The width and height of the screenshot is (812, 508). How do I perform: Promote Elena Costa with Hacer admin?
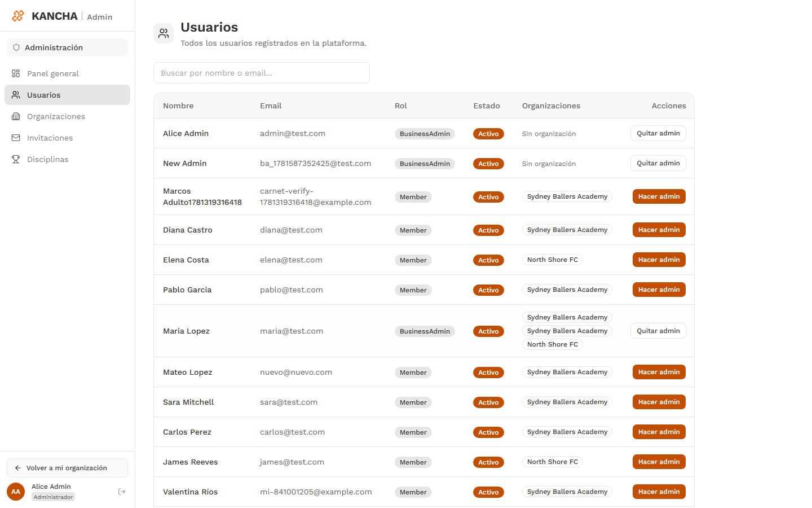coord(659,260)
